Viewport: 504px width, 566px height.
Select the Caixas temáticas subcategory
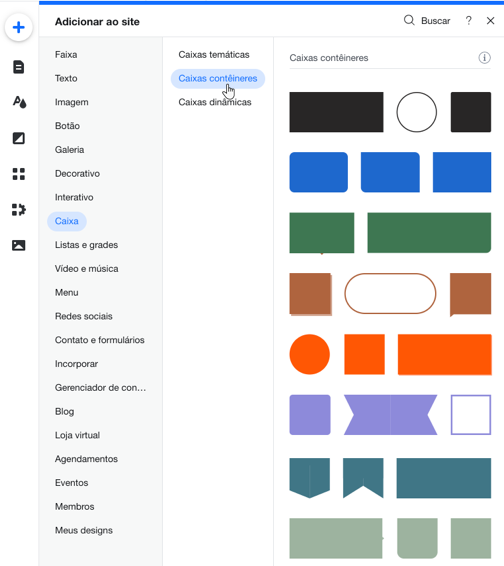[214, 55]
